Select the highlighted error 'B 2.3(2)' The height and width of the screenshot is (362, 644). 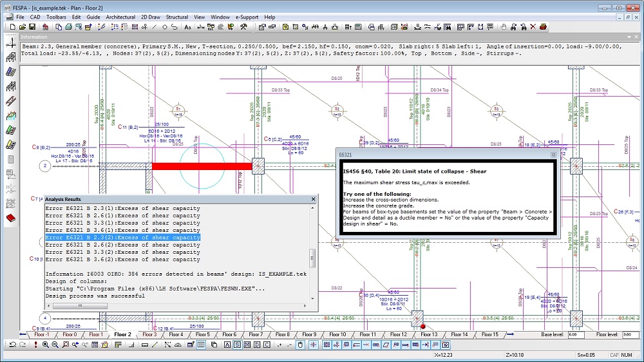[123, 238]
